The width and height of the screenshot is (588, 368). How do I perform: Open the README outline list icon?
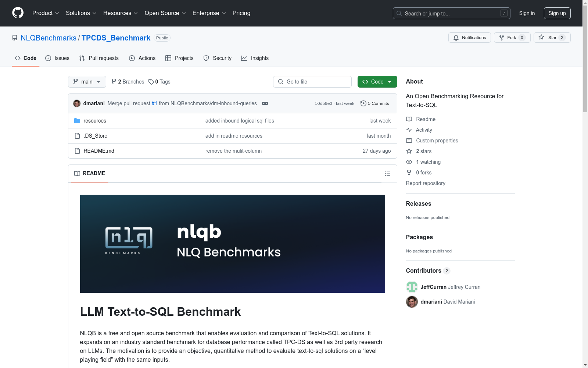[x=388, y=174]
